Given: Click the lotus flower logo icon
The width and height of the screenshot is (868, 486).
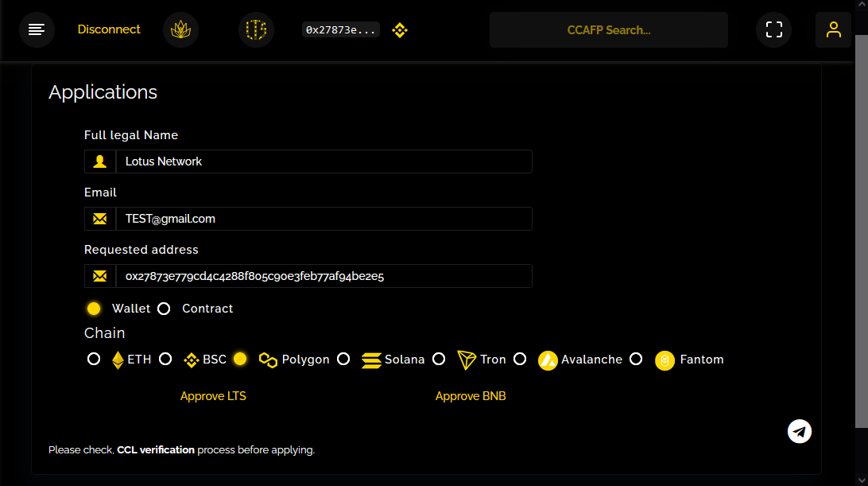Looking at the screenshot, I should (180, 29).
